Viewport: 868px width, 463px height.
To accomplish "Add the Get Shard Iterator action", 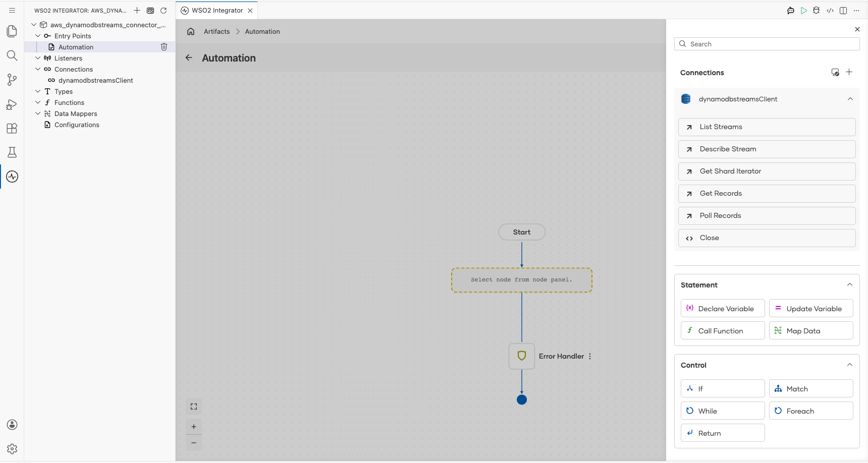I will pyautogui.click(x=767, y=171).
